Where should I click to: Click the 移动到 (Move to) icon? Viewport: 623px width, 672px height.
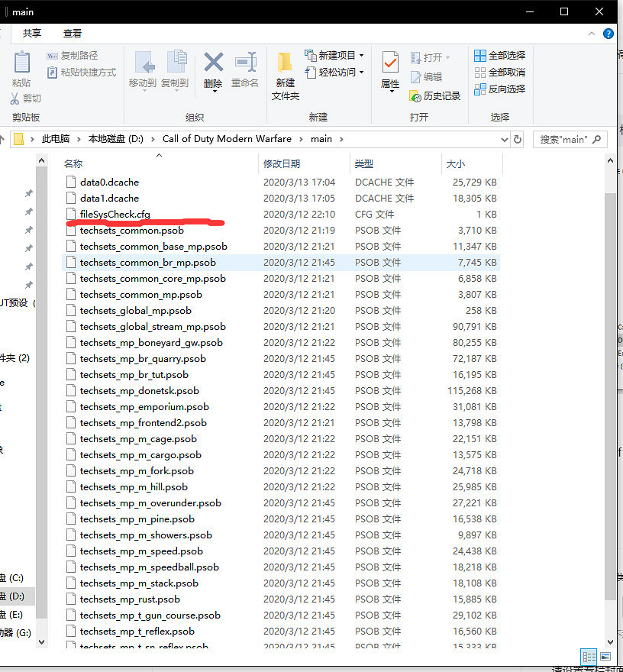click(143, 63)
